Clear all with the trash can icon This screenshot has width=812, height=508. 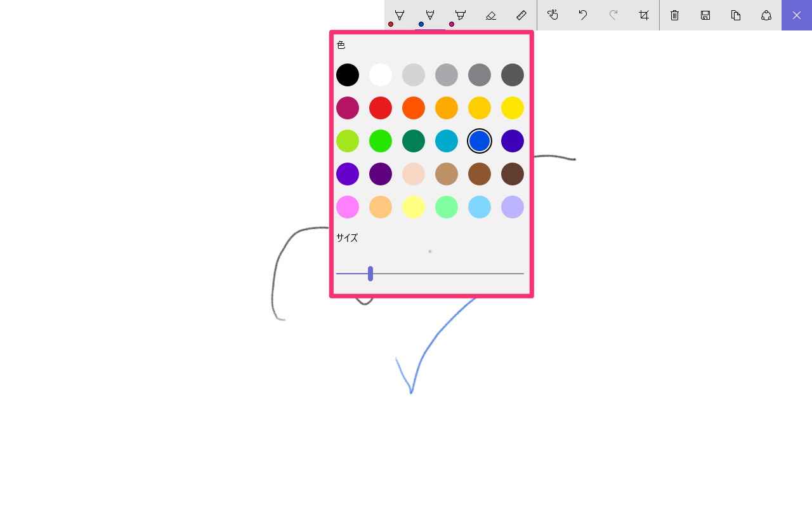[675, 15]
